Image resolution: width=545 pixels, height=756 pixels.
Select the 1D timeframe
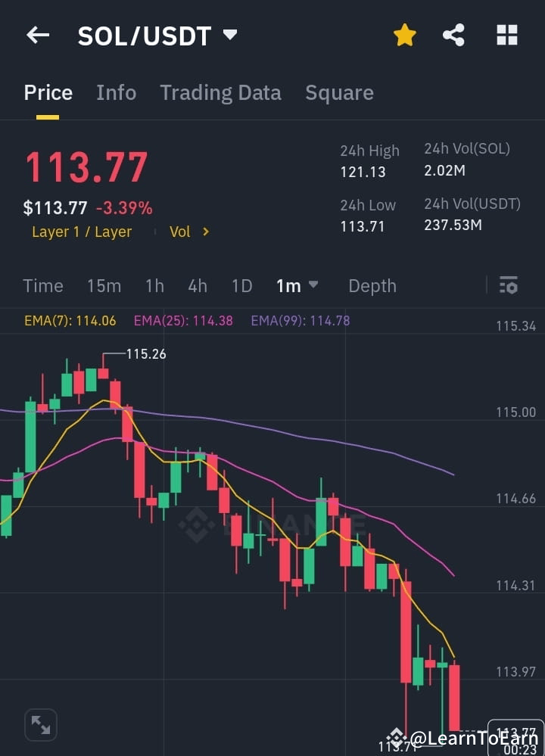pos(241,286)
